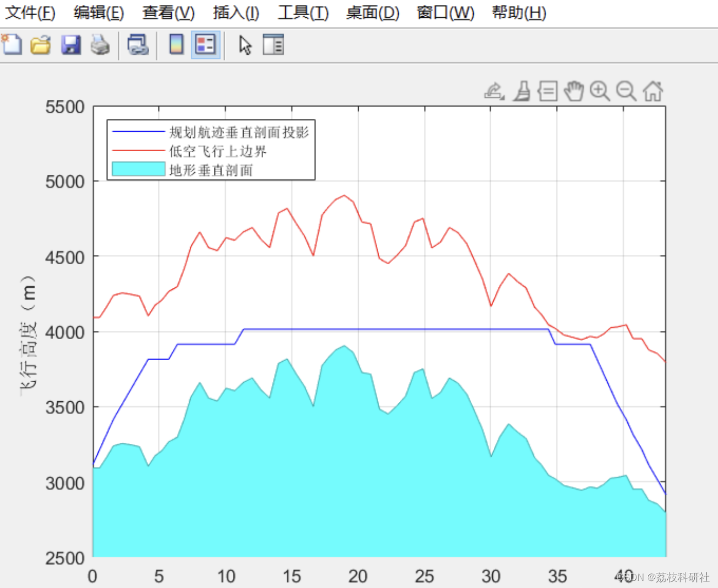
Task: Click the y-axis label 飞行高度（m）
Action: tap(28, 335)
